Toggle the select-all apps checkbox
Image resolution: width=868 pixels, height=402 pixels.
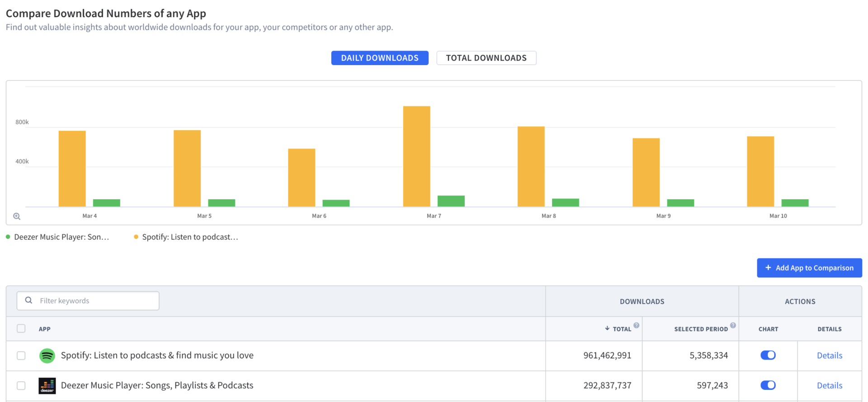tap(21, 328)
